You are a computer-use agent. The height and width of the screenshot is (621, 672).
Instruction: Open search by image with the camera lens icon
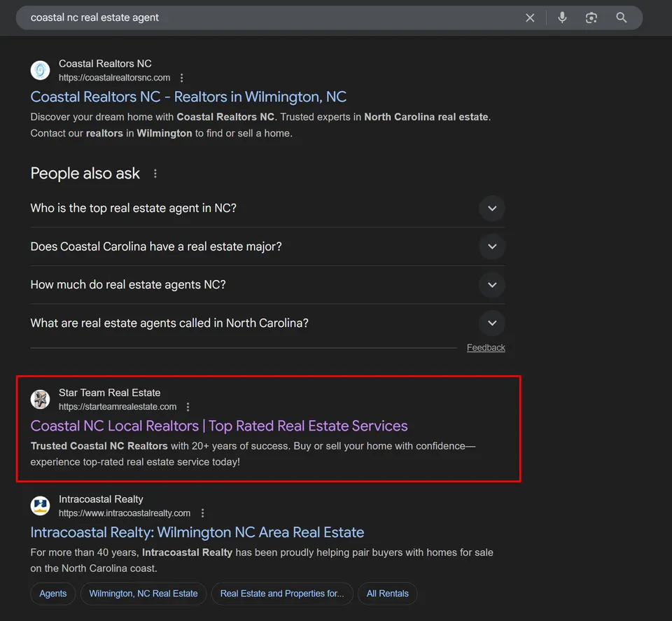point(591,18)
